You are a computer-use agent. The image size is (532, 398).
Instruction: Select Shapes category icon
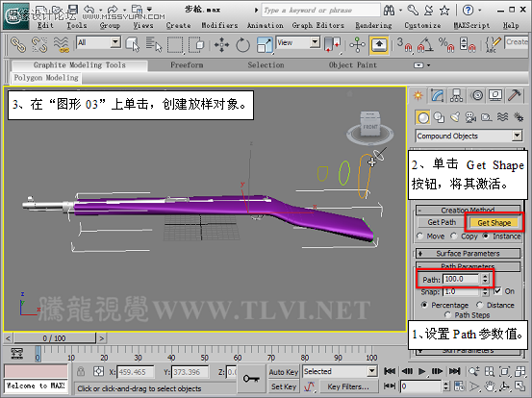440,117
